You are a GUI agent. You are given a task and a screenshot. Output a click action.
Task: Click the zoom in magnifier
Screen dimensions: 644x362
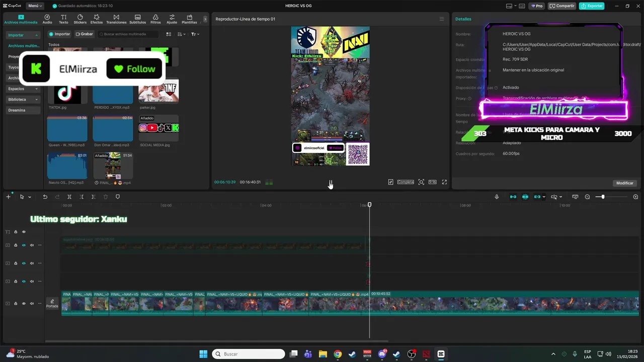tap(635, 197)
